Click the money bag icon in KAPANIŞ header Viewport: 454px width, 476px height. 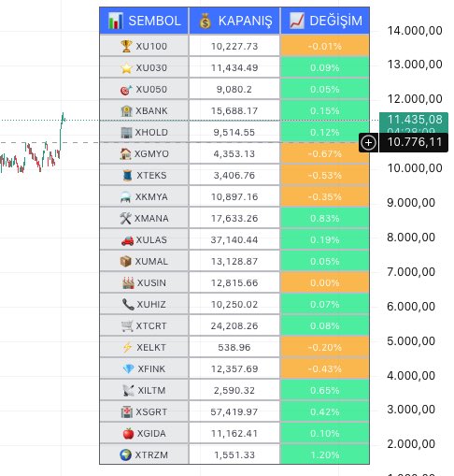pyautogui.click(x=206, y=21)
